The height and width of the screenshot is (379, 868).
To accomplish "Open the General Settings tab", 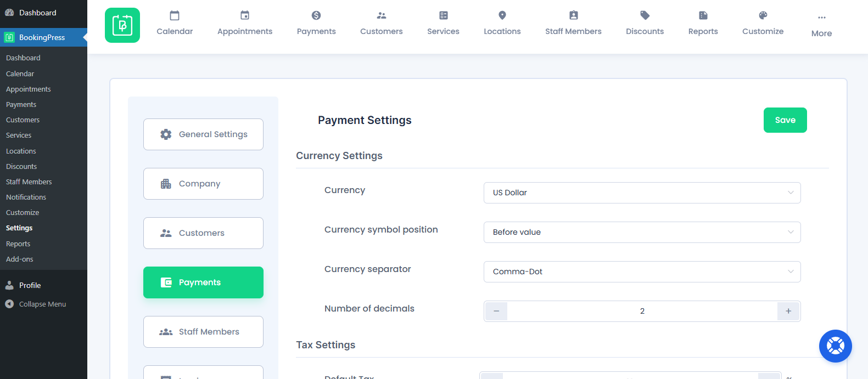I will click(x=203, y=134).
